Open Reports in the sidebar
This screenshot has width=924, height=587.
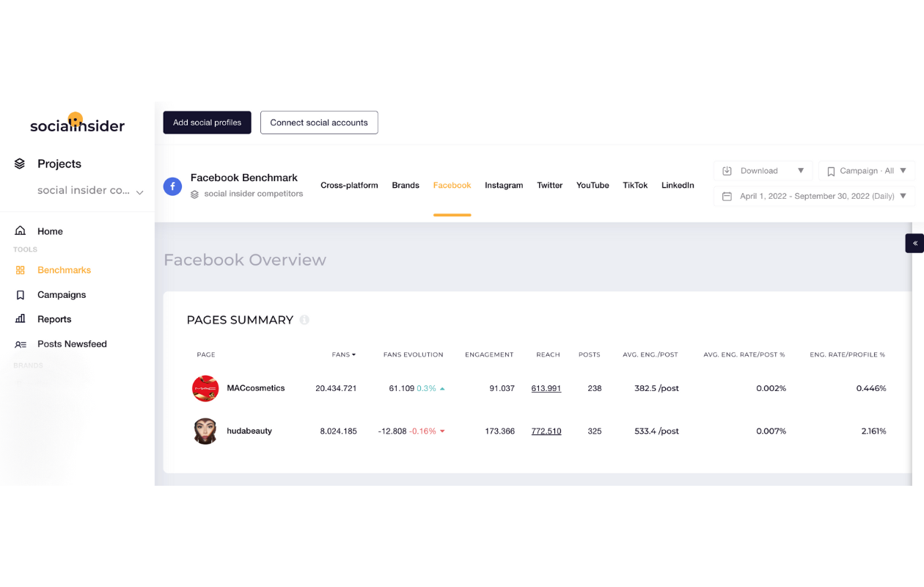54,319
